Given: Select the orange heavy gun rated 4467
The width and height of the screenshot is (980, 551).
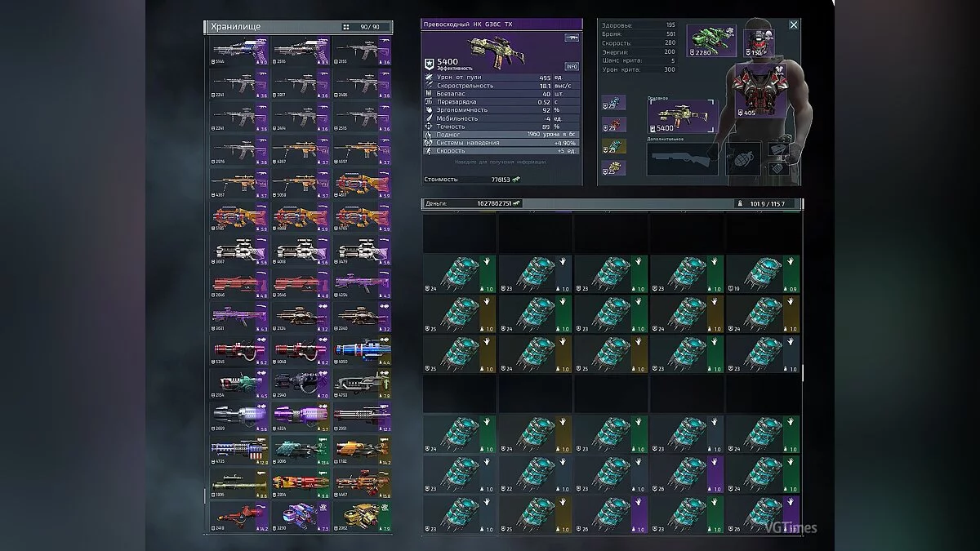Looking at the screenshot, I should [362, 483].
